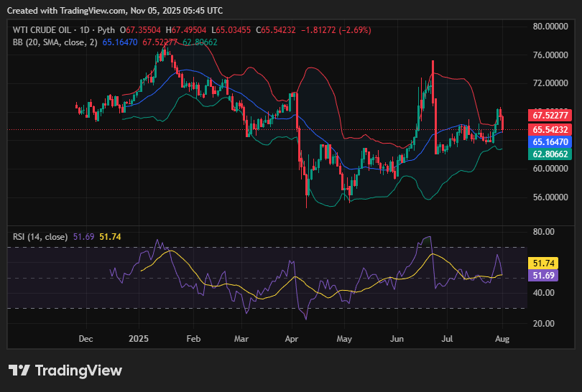Click the Jun label on the time axis
The height and width of the screenshot is (392, 582).
pyautogui.click(x=397, y=337)
